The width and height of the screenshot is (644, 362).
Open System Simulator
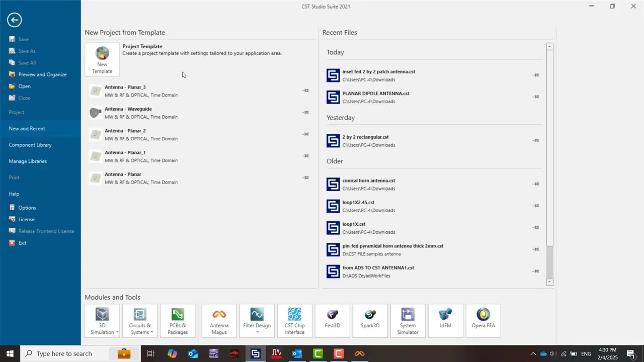tap(408, 321)
